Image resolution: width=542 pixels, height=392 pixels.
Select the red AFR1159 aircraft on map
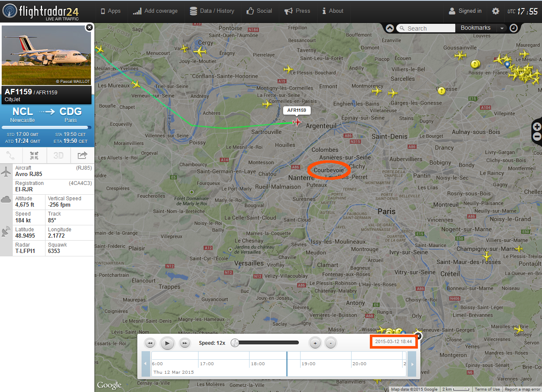(x=297, y=122)
